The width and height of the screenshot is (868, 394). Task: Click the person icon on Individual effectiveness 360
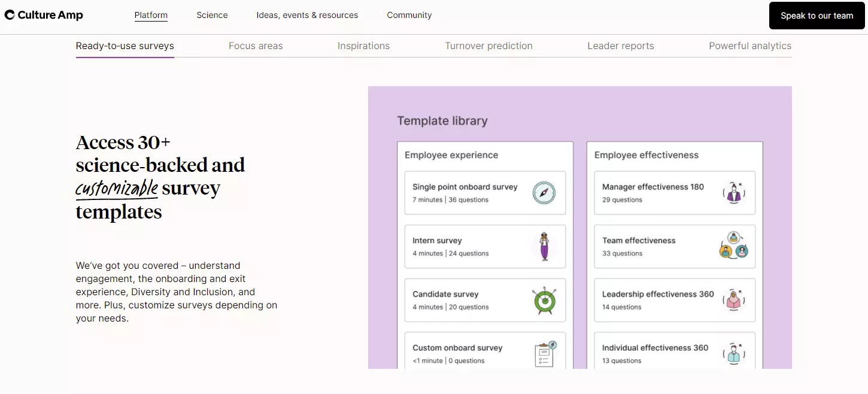click(733, 353)
